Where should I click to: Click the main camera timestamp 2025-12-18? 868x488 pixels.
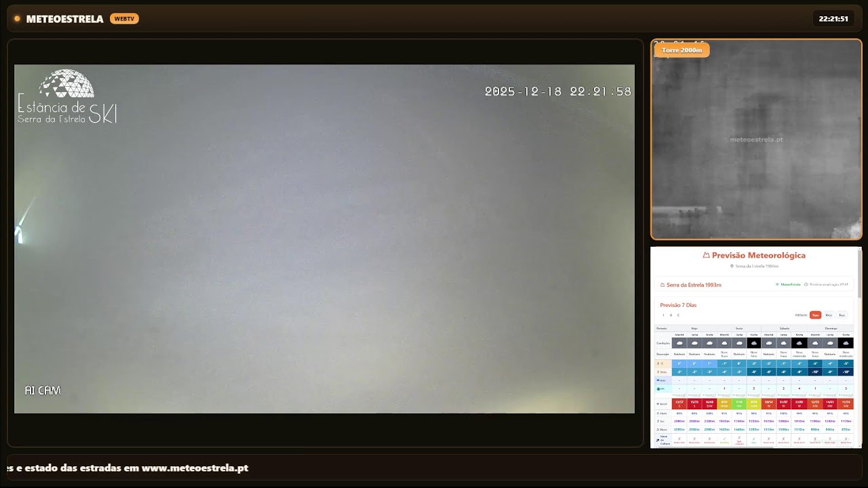pos(558,91)
